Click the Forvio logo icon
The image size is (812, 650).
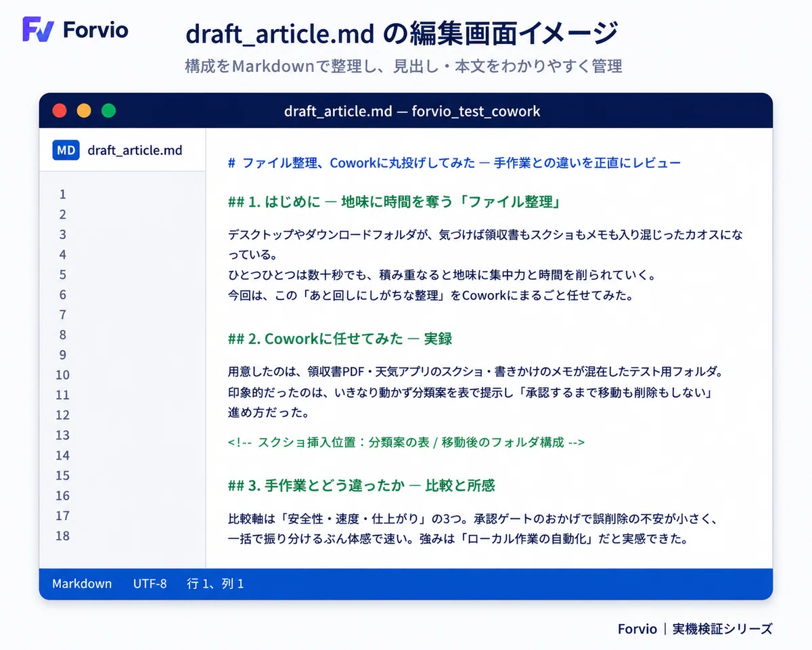(38, 29)
